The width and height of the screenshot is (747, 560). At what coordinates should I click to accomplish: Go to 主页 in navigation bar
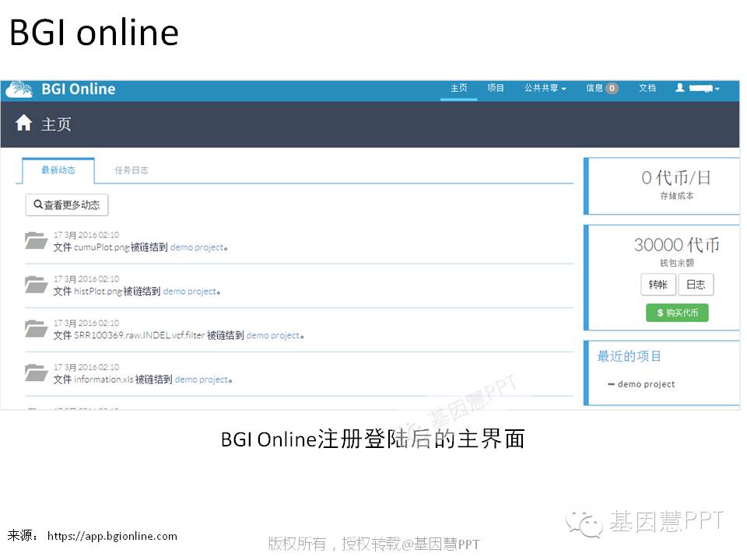[459, 89]
